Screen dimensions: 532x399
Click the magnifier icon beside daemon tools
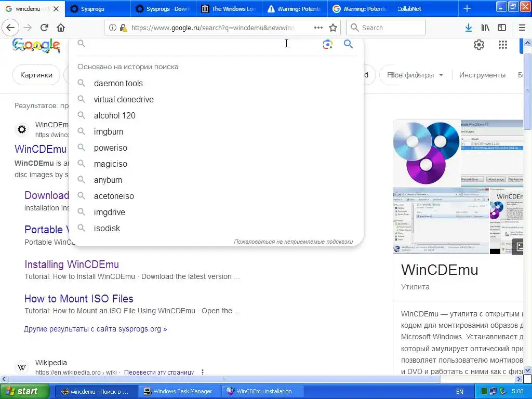click(x=81, y=83)
